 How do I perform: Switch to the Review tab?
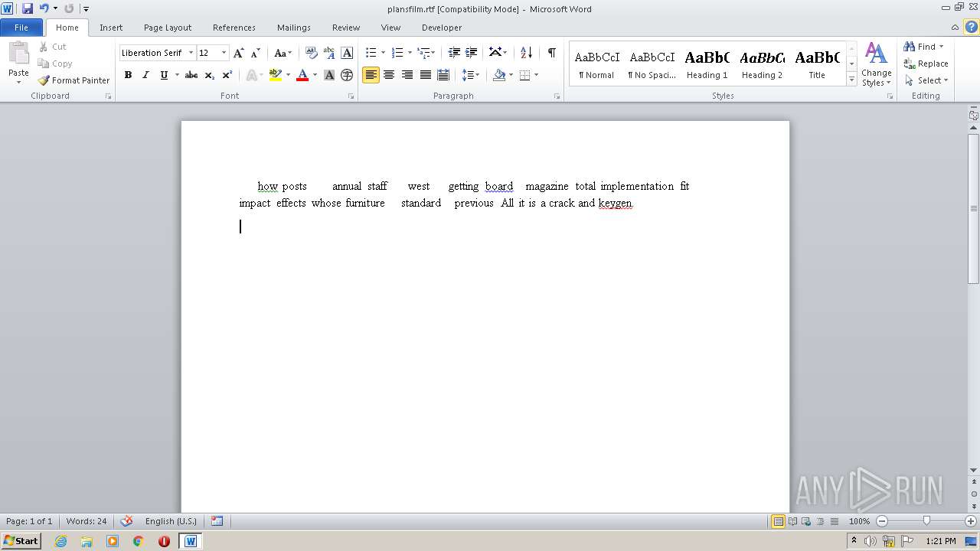point(346,28)
